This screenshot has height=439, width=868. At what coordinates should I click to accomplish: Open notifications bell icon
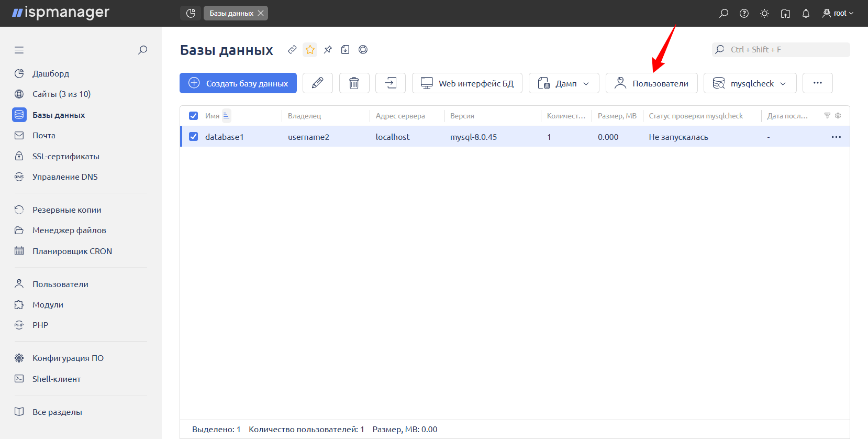806,13
